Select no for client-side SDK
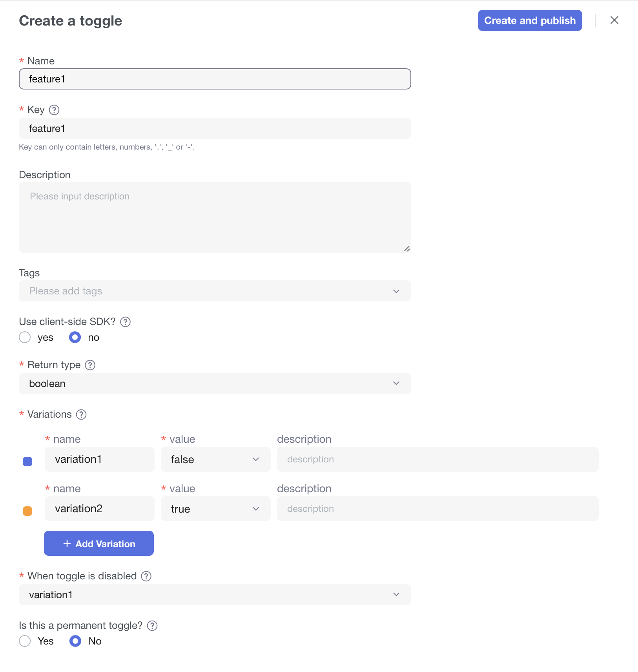The image size is (638, 672). [x=75, y=338]
